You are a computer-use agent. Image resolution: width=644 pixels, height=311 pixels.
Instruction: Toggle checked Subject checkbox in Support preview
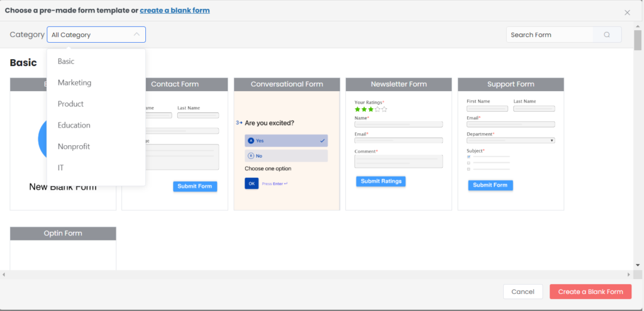469,156
